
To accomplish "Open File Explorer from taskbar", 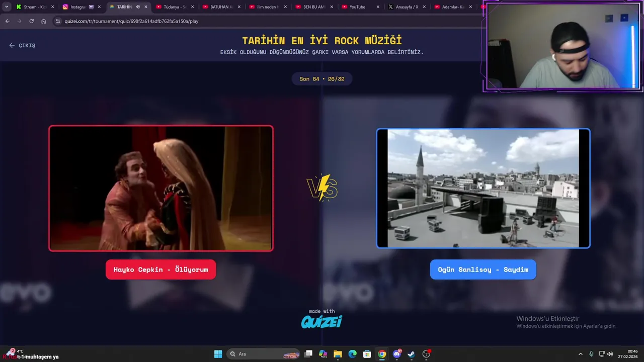I will click(x=338, y=354).
